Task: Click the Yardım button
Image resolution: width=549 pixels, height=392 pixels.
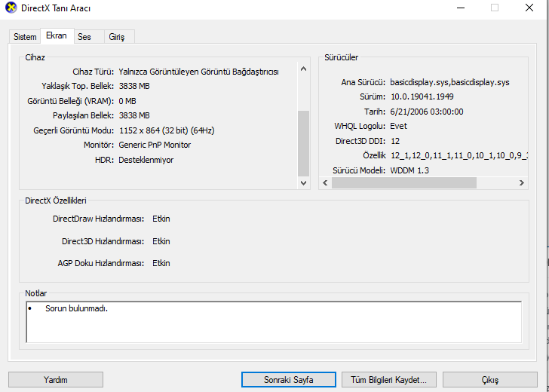Action: (x=56, y=380)
